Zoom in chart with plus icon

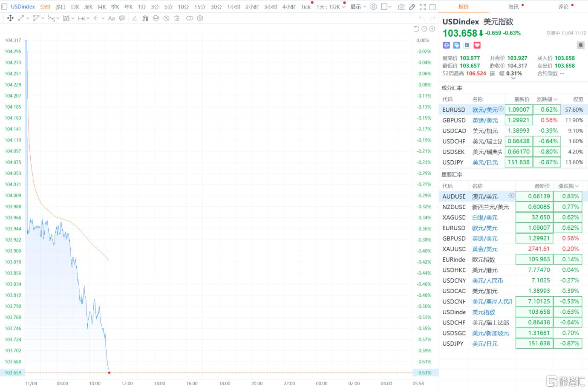tap(432, 29)
